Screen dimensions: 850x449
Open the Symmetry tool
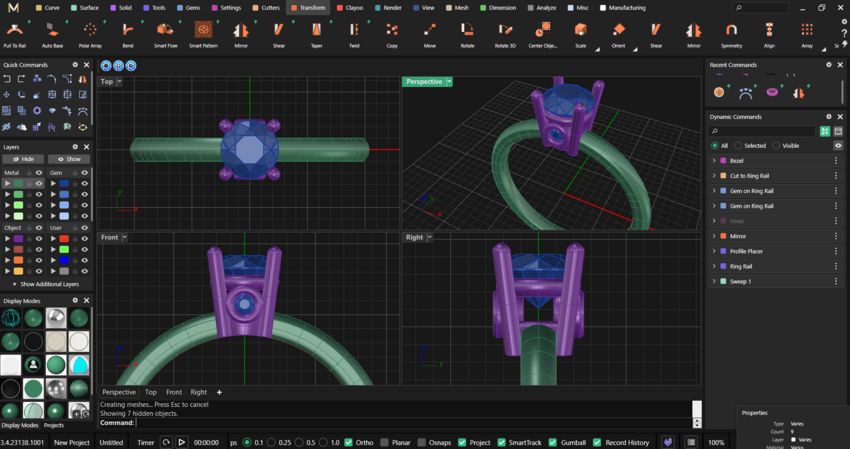[731, 32]
